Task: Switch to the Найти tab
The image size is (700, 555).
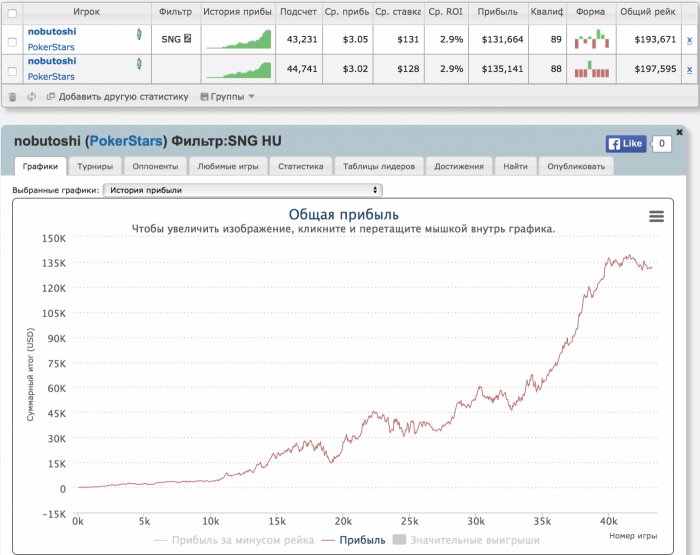Action: pyautogui.click(x=515, y=166)
